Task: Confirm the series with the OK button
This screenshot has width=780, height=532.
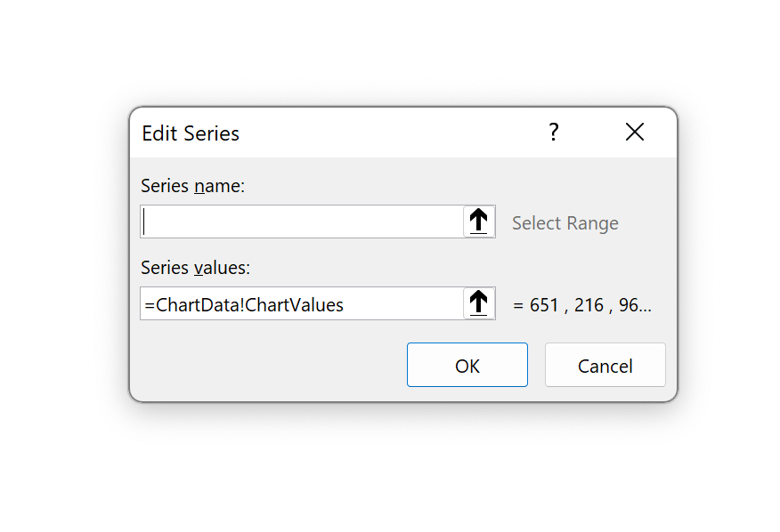Action: [x=467, y=365]
